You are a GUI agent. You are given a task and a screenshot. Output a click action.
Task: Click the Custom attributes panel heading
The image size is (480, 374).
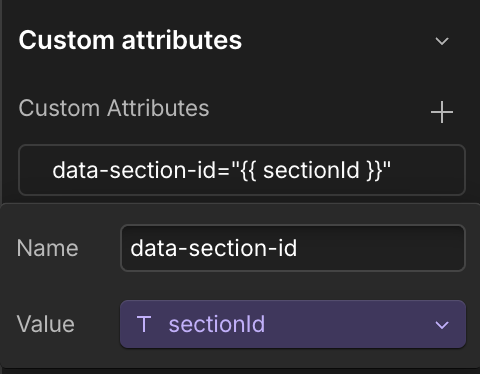point(130,40)
